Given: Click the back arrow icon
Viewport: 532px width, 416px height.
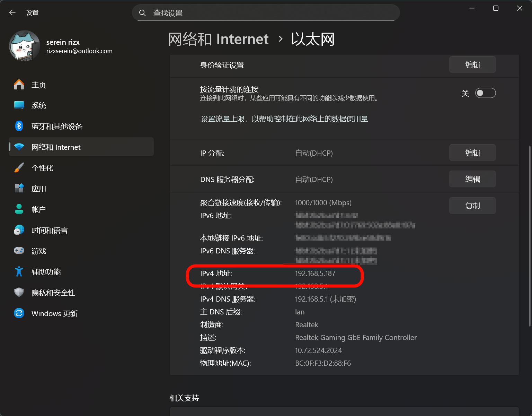Looking at the screenshot, I should pos(12,13).
